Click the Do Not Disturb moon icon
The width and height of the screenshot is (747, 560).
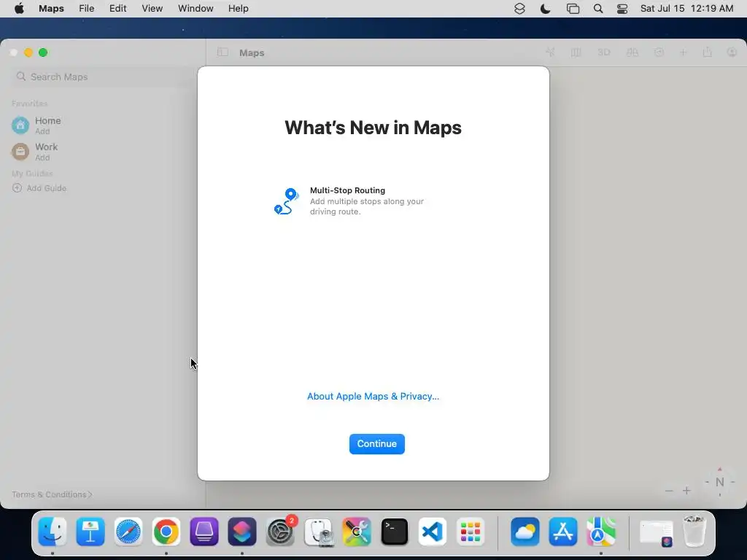(546, 9)
